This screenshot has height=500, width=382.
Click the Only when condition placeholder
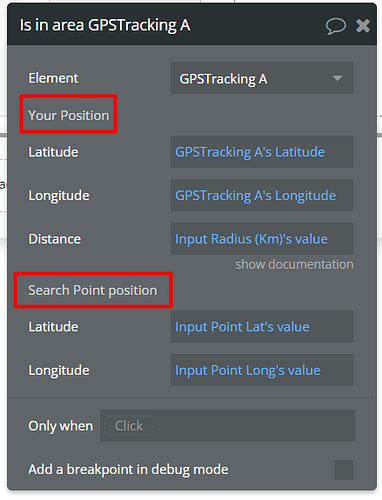(x=129, y=426)
